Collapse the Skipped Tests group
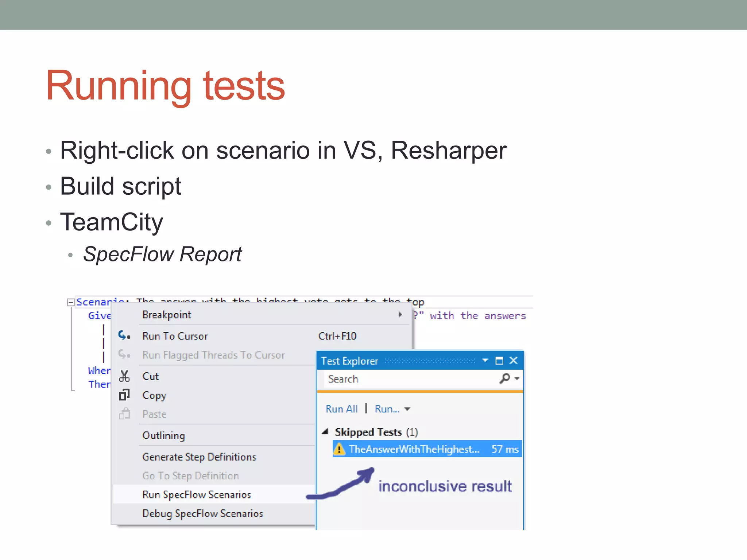Screen dimensions: 747x560 (x=326, y=432)
